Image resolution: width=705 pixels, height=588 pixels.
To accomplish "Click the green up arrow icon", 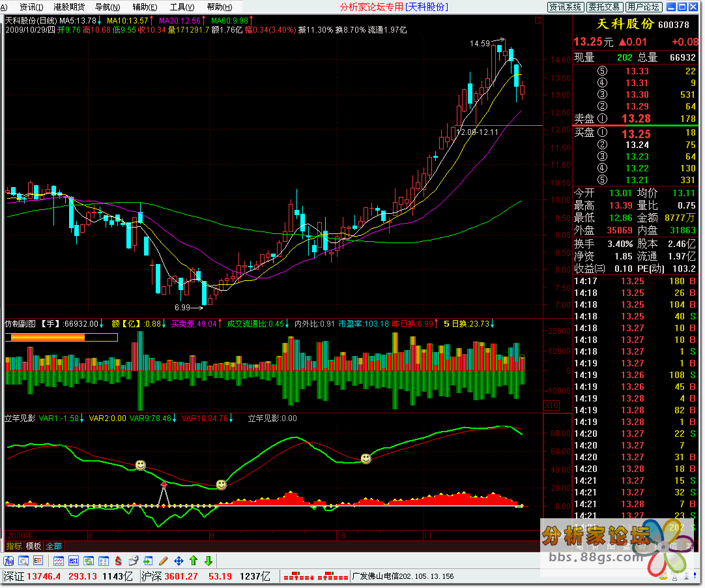I will point(194,561).
